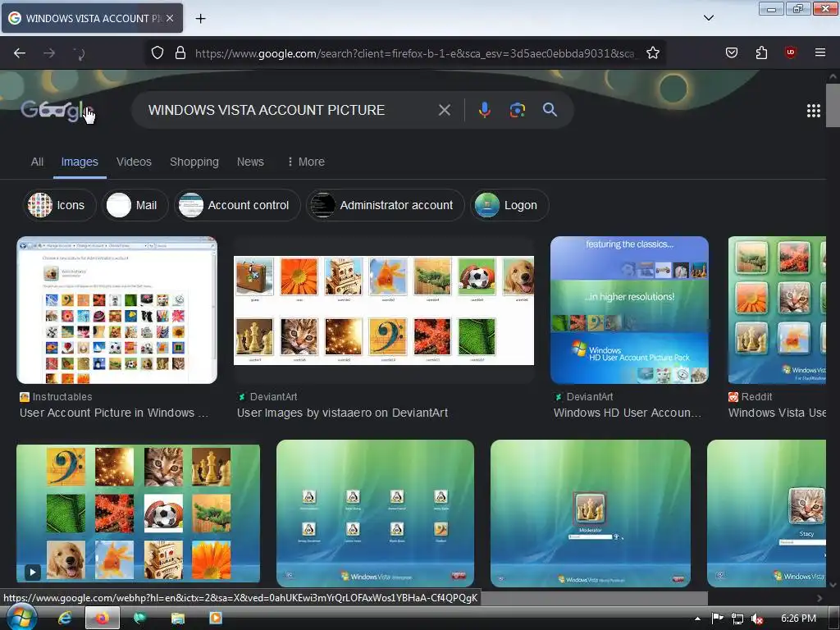Open Windows Media Player from taskbar
This screenshot has width=840, height=630.
216,619
